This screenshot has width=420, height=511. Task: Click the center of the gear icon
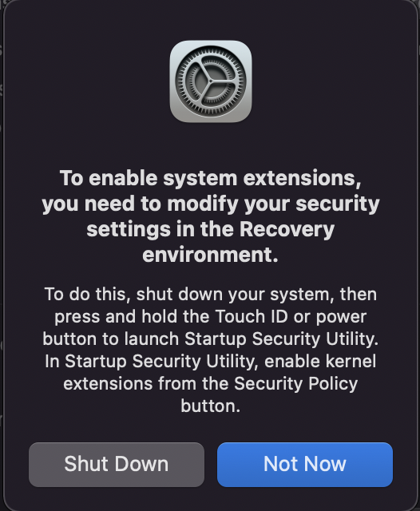point(211,81)
